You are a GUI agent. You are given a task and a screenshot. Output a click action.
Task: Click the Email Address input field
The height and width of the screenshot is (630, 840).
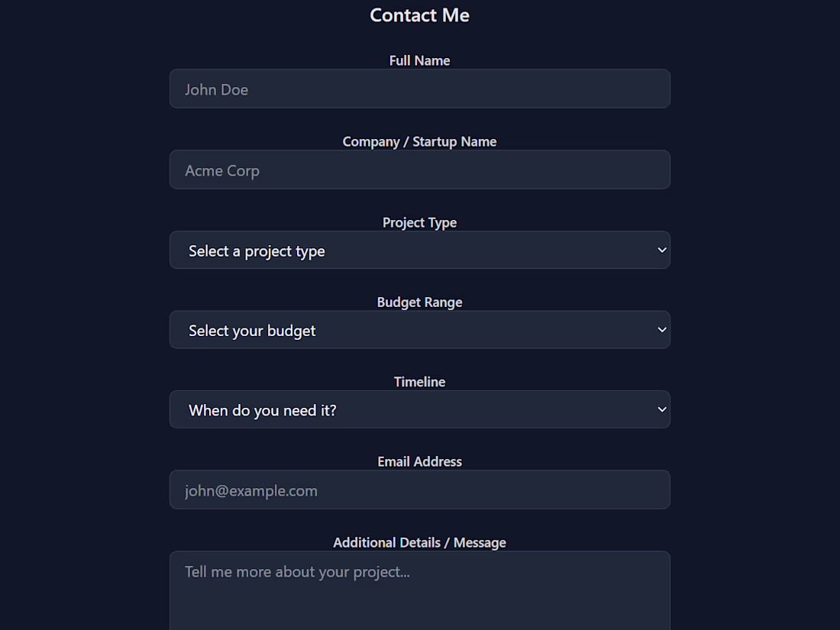[420, 489]
